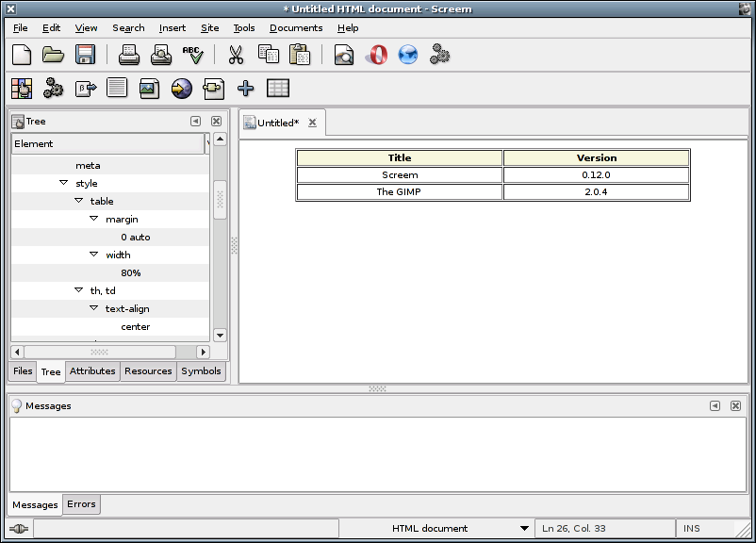The image size is (756, 543).
Task: Click the lined page icon
Action: (117, 88)
